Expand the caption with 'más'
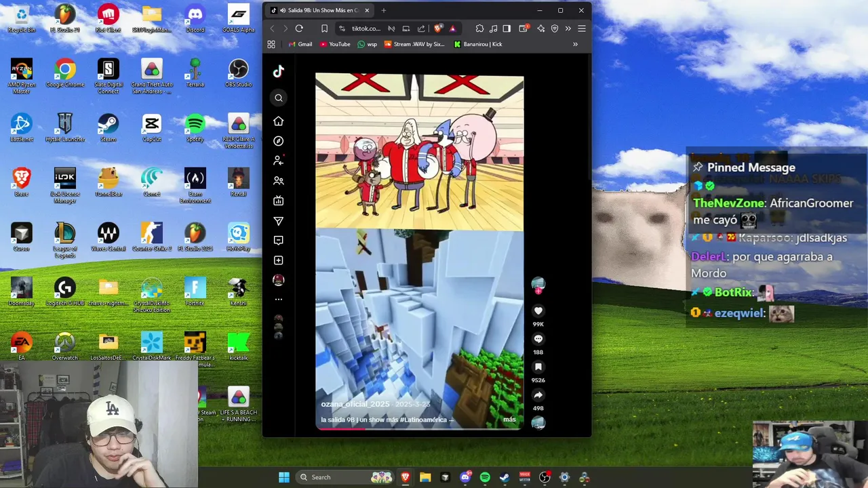Image resolution: width=868 pixels, height=488 pixels. pyautogui.click(x=509, y=420)
